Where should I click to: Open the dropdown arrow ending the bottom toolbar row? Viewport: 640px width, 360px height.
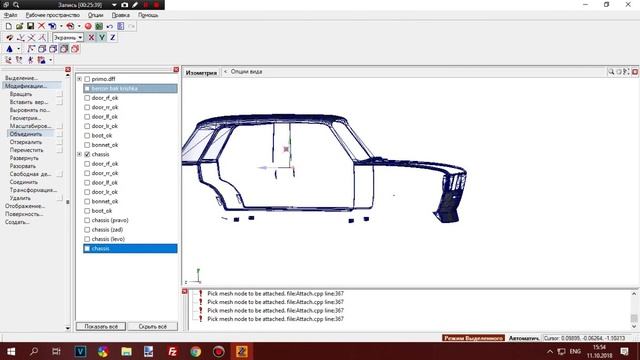[x=51, y=60]
